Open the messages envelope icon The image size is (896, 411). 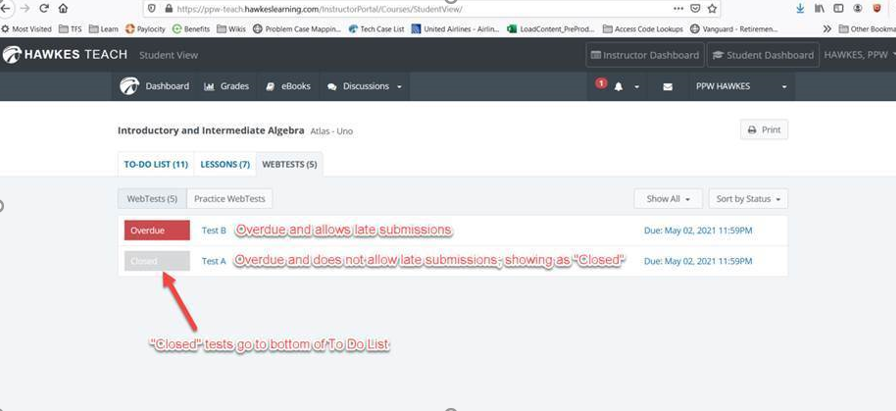667,86
